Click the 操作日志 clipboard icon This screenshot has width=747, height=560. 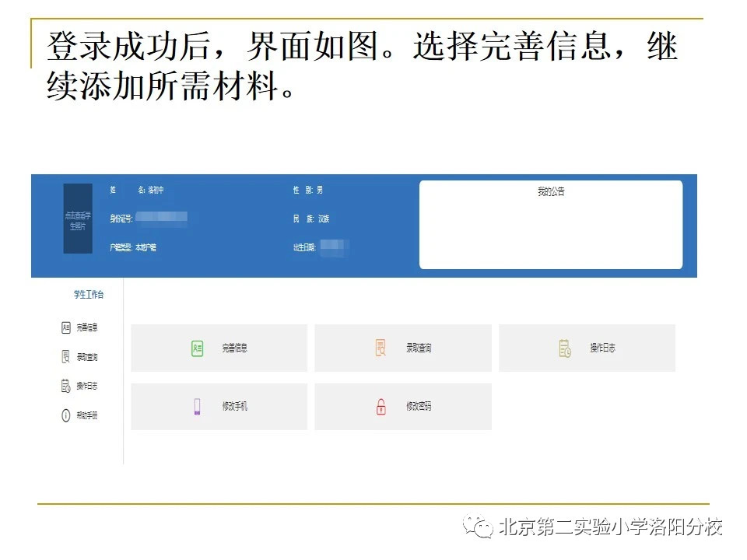[x=563, y=348]
